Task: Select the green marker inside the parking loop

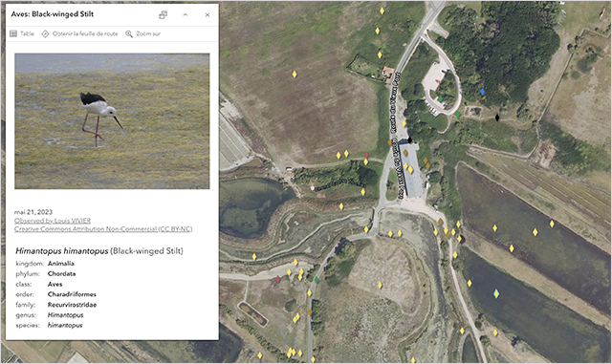Action: point(441,99)
